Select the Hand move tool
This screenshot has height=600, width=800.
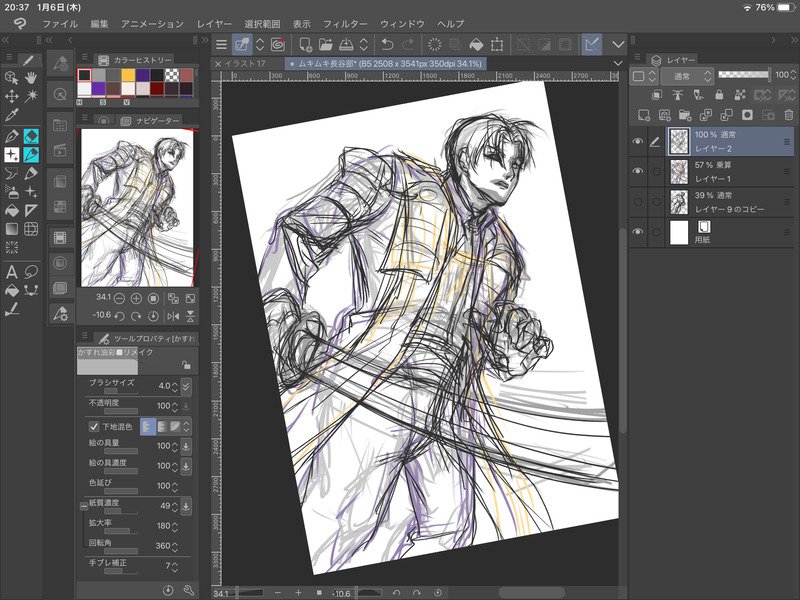(30, 77)
